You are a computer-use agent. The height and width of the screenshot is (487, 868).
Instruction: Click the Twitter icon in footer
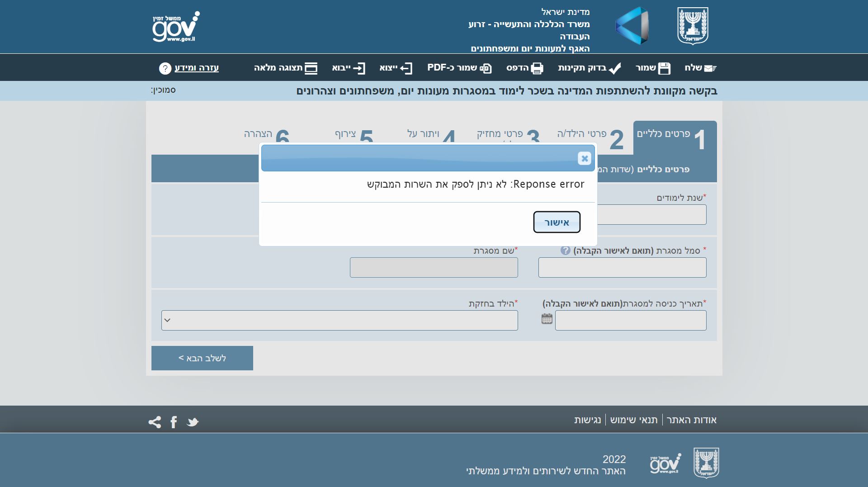pos(193,422)
